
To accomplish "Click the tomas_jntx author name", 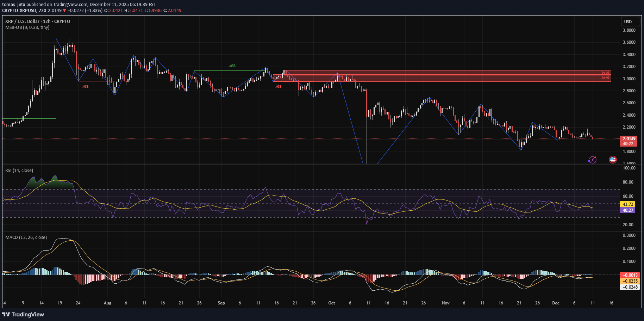I will click(13, 5).
